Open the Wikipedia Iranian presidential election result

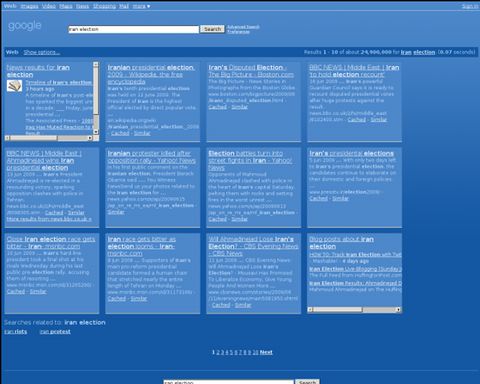(151, 74)
